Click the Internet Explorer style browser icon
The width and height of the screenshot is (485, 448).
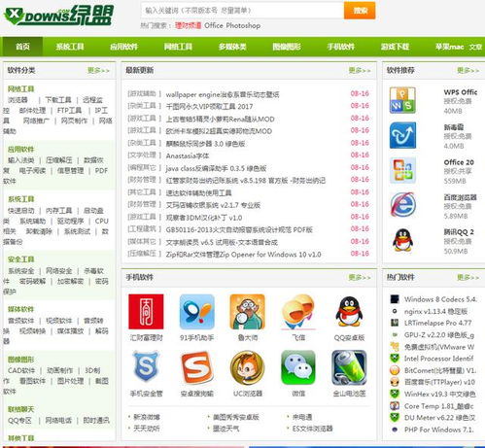[x=402, y=205]
